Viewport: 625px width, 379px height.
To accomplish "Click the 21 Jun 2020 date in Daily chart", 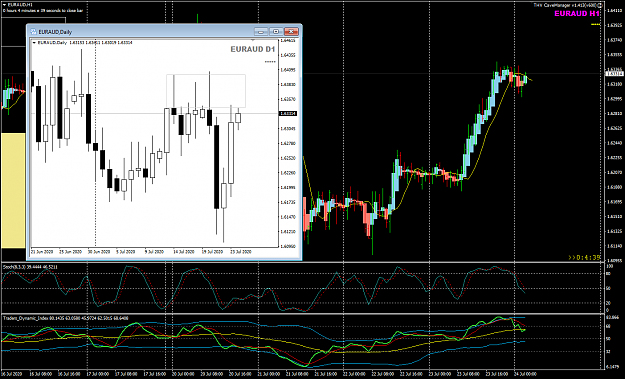I will click(42, 252).
